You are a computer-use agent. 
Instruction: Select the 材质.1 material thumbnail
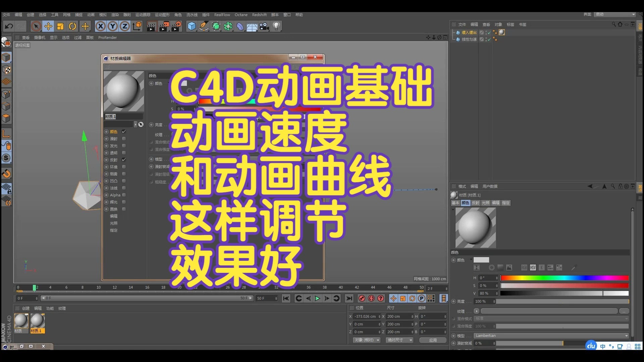(x=37, y=323)
